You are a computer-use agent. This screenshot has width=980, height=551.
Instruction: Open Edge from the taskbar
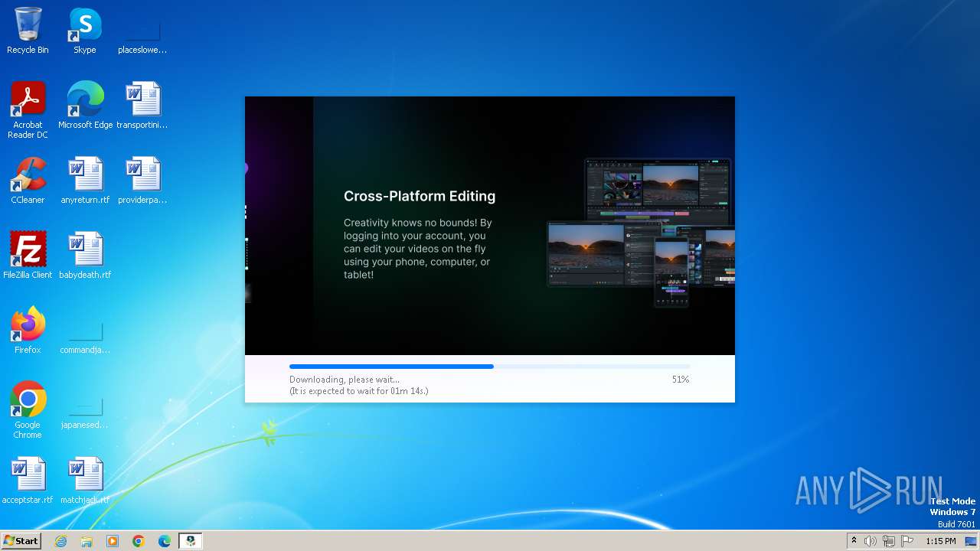tap(165, 541)
